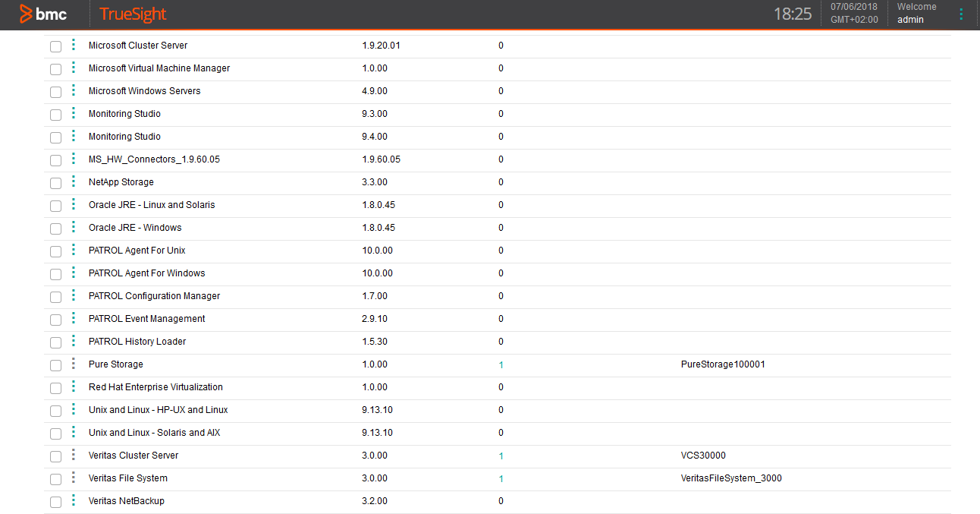Open three-dot menu for Veritas Cluster Server
This screenshot has height=514, width=980.
click(x=74, y=455)
